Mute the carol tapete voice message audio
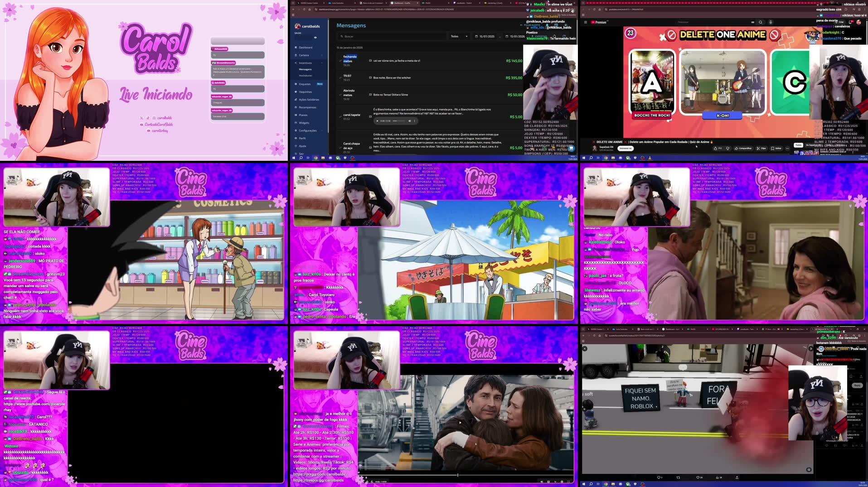The width and height of the screenshot is (868, 487). 410,121
